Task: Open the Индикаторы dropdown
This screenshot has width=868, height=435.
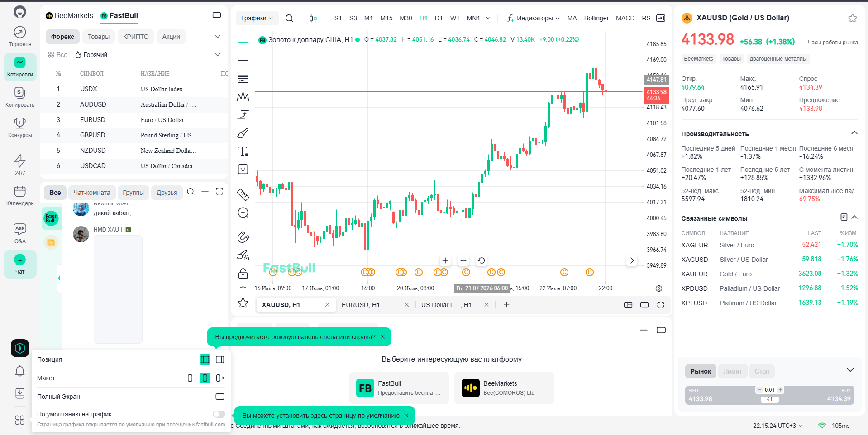Action: [534, 18]
